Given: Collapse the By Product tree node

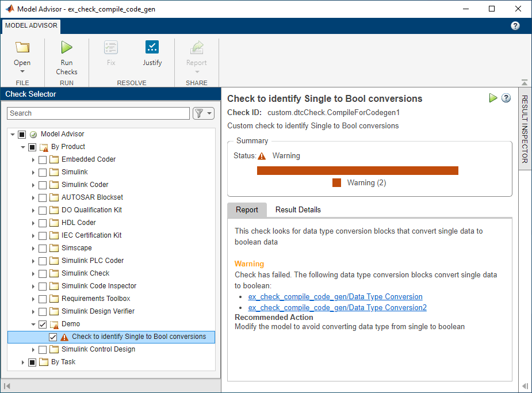Looking at the screenshot, I should click(23, 147).
